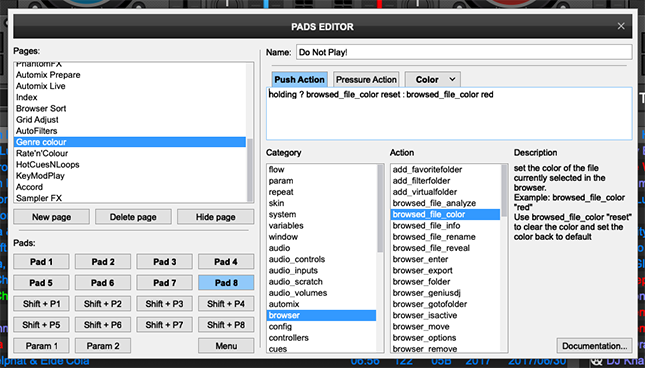
Task: Select the Automix Live page
Action: 130,86
